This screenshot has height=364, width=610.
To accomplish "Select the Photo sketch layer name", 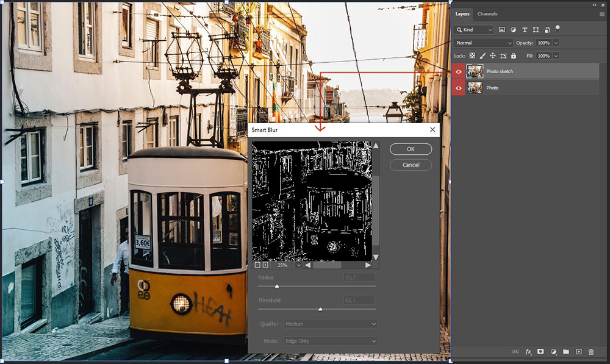I will pos(500,71).
